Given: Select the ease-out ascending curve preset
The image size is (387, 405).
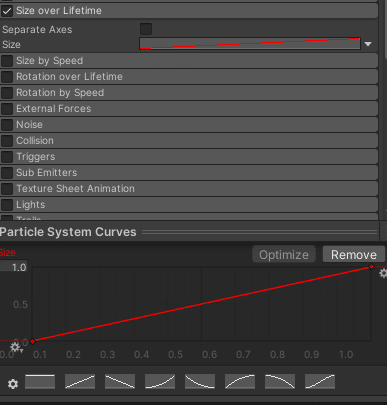Looking at the screenshot, I should 240,382.
